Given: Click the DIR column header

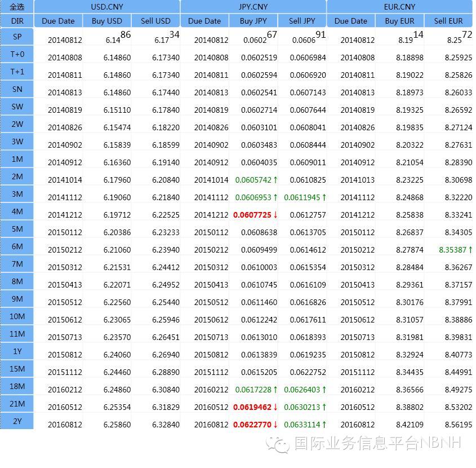Looking at the screenshot, I should 17,21.
